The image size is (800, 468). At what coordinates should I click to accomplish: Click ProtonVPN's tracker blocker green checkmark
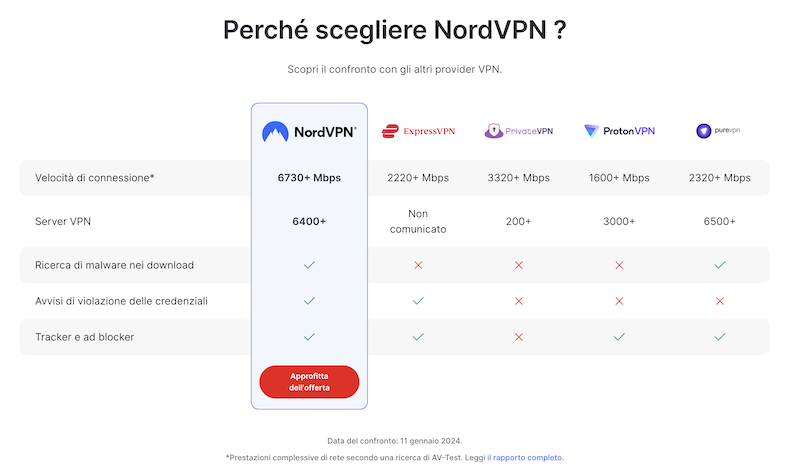[x=619, y=337]
